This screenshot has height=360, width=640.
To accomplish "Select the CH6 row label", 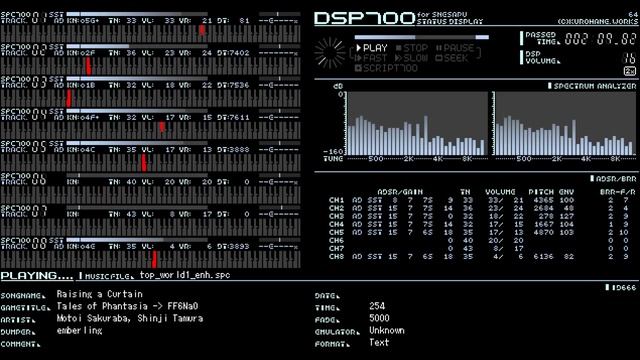I will pyautogui.click(x=336, y=240).
